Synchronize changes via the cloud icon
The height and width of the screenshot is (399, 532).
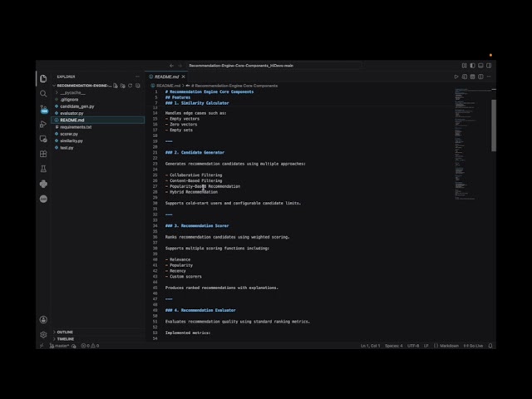click(x=74, y=346)
